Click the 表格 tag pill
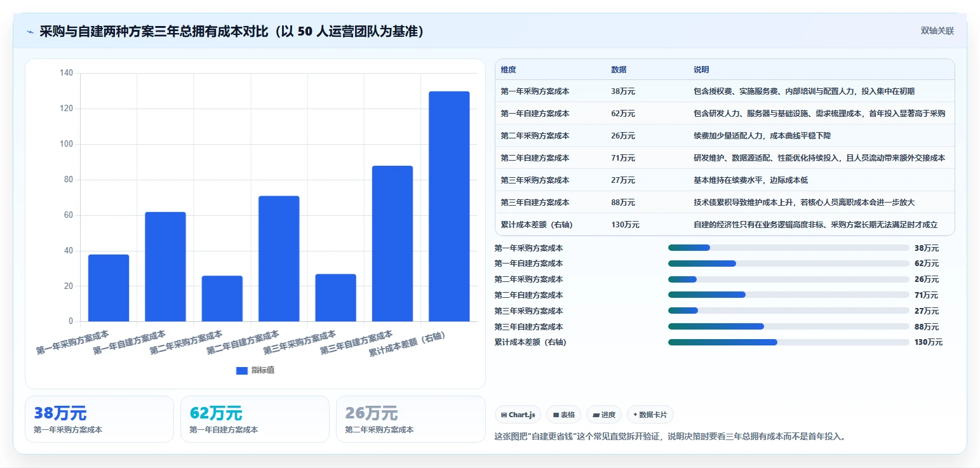This screenshot has height=468, width=980. (564, 415)
